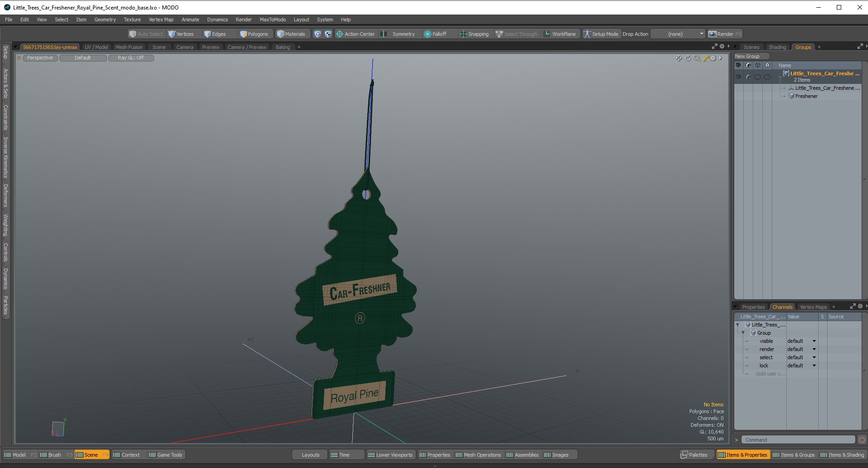Screen dimensions: 868x468
Task: Click New Group button
Action: click(x=752, y=56)
